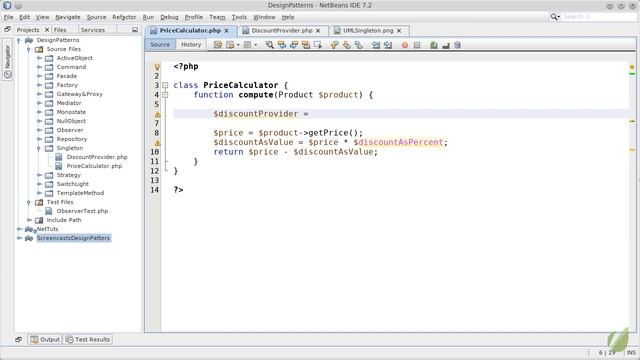
Task: Click the red Start Macro Recording icon
Action: [x=405, y=45]
